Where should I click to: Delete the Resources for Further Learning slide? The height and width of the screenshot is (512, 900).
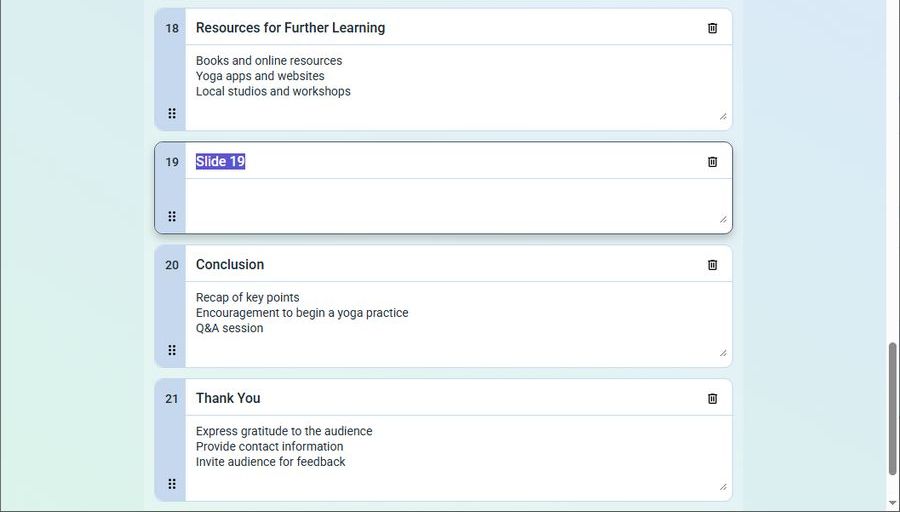point(712,28)
